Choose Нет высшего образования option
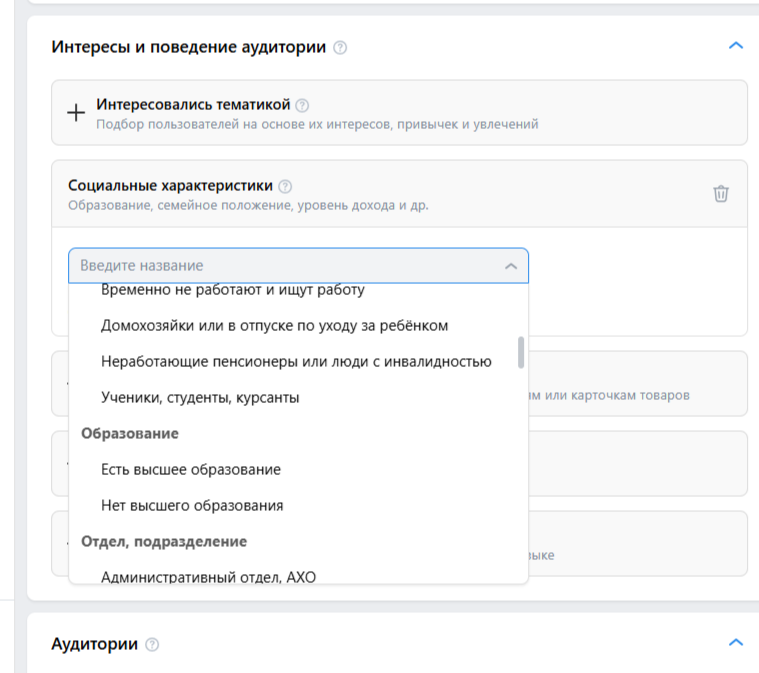Screen dimensions: 759x673 (192, 506)
